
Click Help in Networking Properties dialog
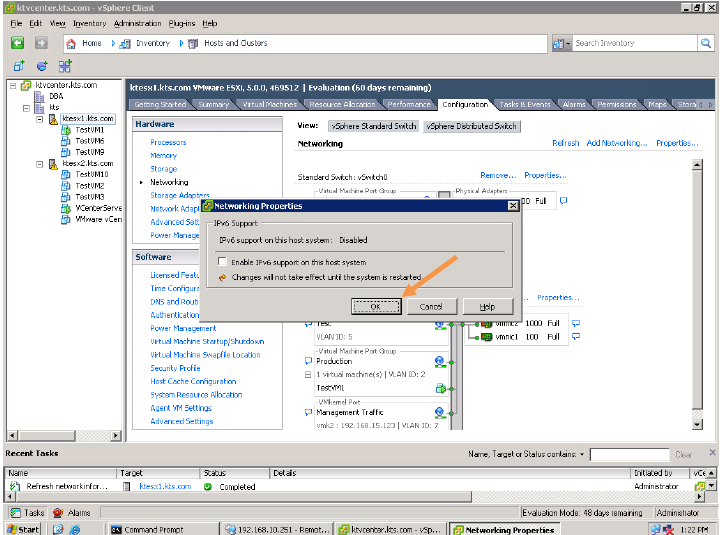click(x=487, y=306)
